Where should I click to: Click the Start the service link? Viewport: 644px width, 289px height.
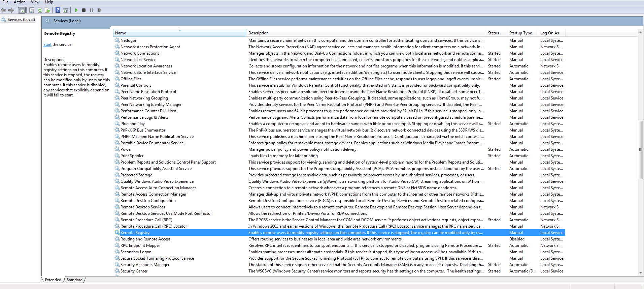[47, 45]
